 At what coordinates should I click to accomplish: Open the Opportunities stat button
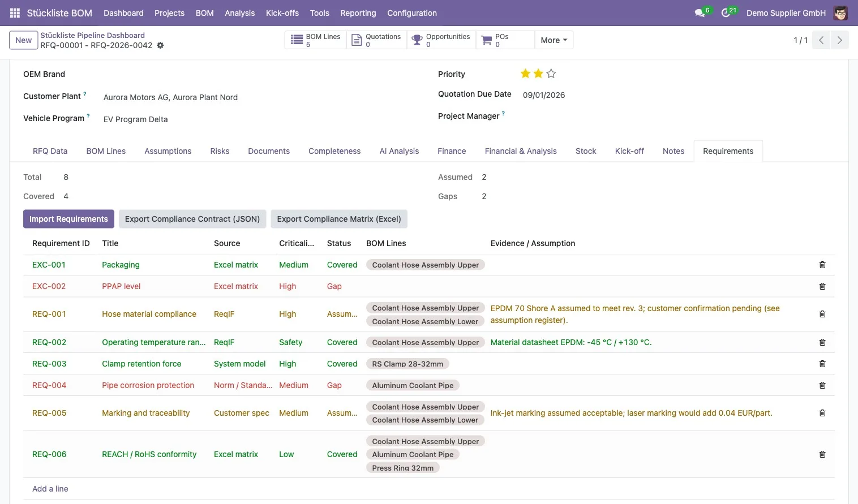pyautogui.click(x=441, y=40)
